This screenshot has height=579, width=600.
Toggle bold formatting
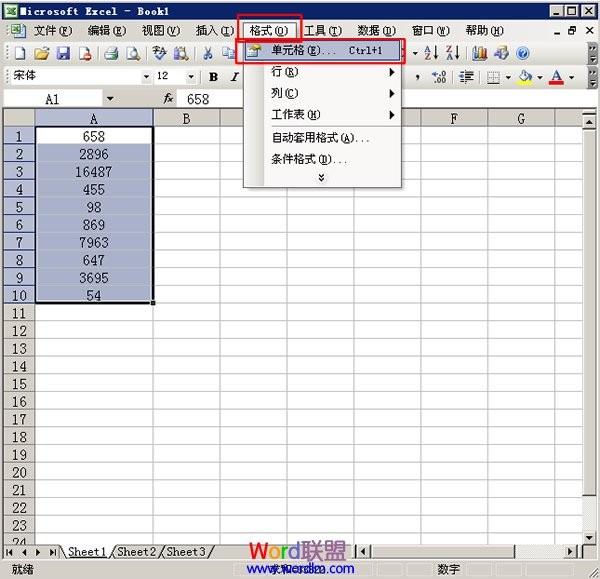point(214,77)
